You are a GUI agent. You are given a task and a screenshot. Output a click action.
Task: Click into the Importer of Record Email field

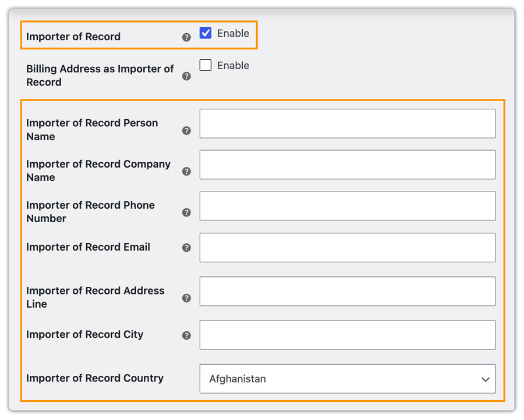[348, 248]
